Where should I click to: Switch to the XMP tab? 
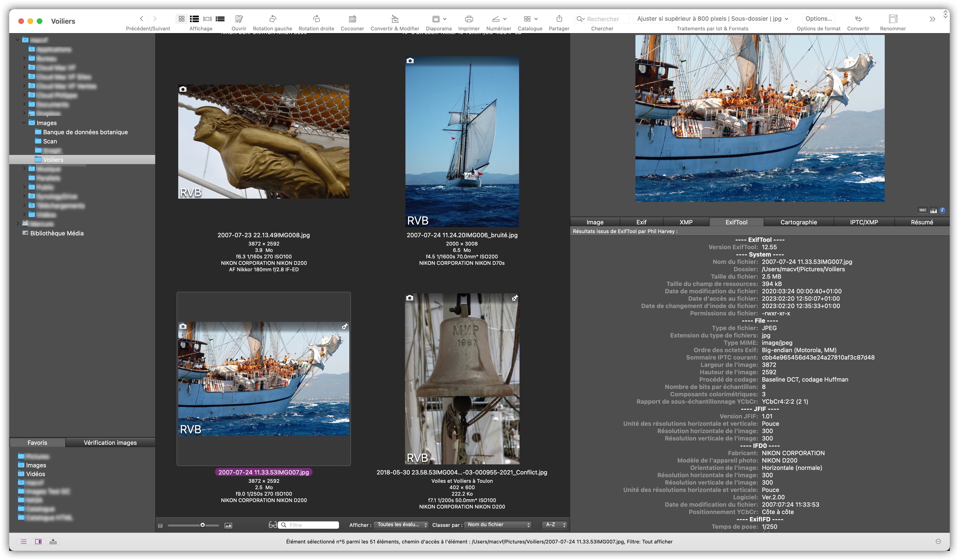686,222
